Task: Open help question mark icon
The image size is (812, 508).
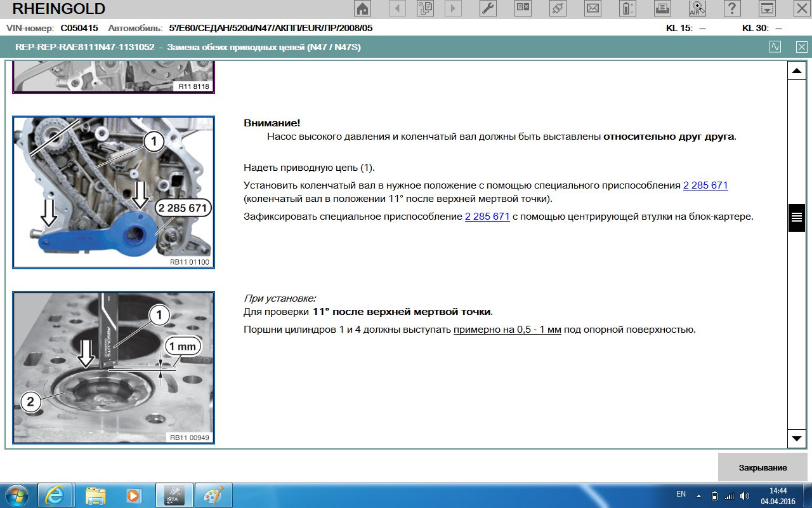Action: coord(732,8)
